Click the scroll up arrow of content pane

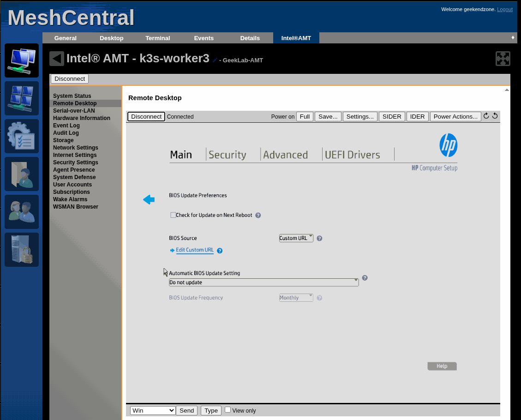[x=507, y=90]
